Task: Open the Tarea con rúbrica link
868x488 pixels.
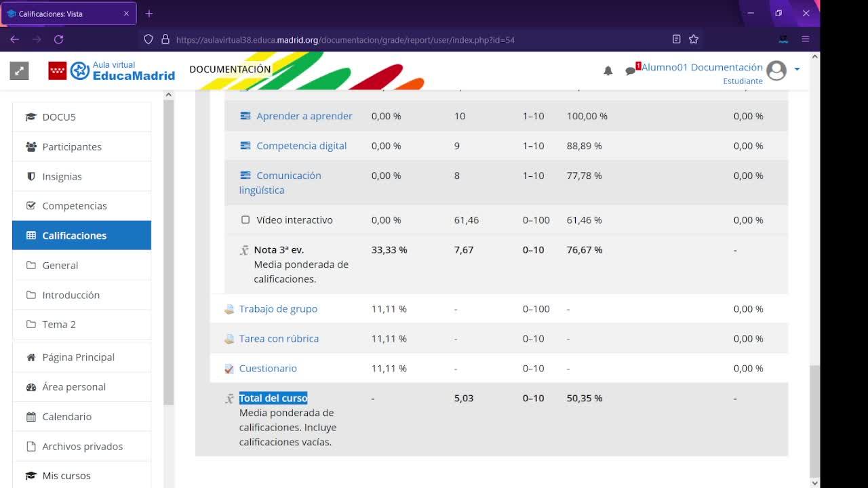Action: click(x=279, y=339)
